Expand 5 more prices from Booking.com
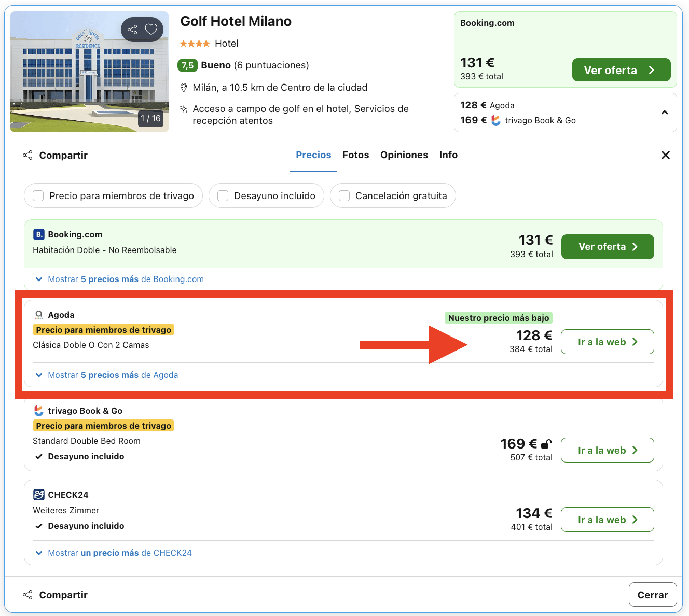689x616 pixels. tap(119, 279)
